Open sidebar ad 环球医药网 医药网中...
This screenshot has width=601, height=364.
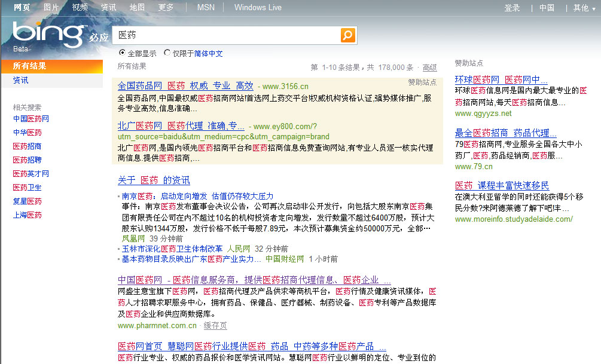tap(501, 79)
